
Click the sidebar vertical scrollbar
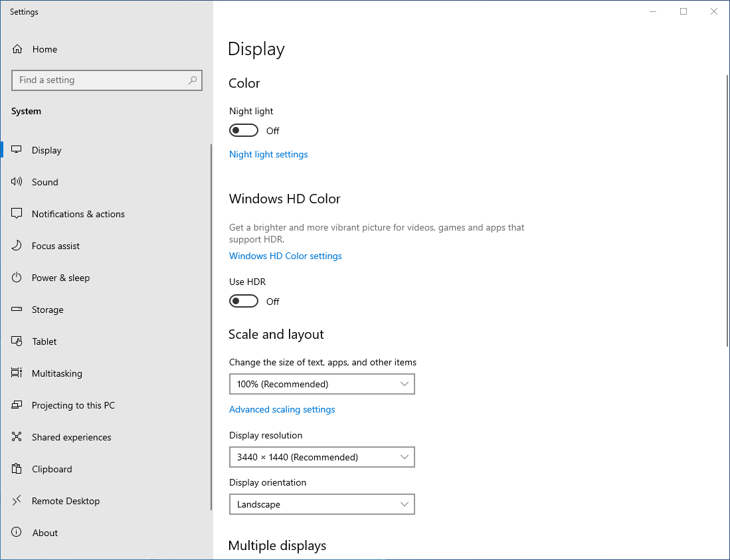coord(211,327)
